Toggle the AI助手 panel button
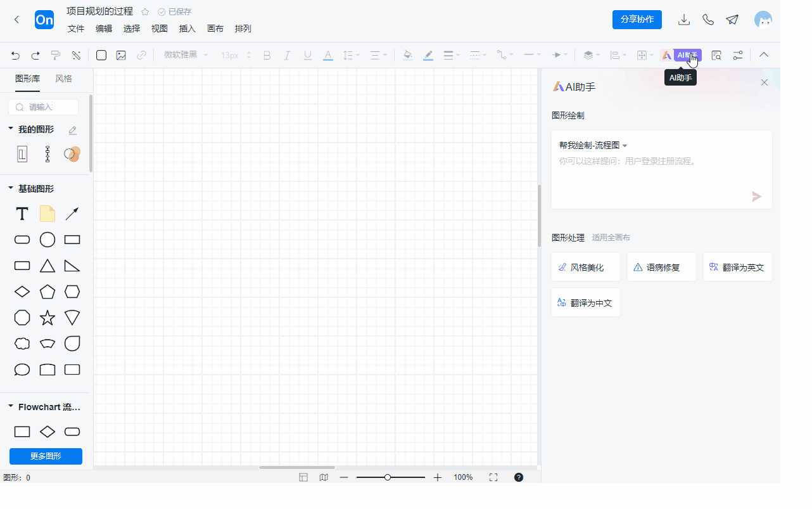The width and height of the screenshot is (812, 509). (681, 55)
